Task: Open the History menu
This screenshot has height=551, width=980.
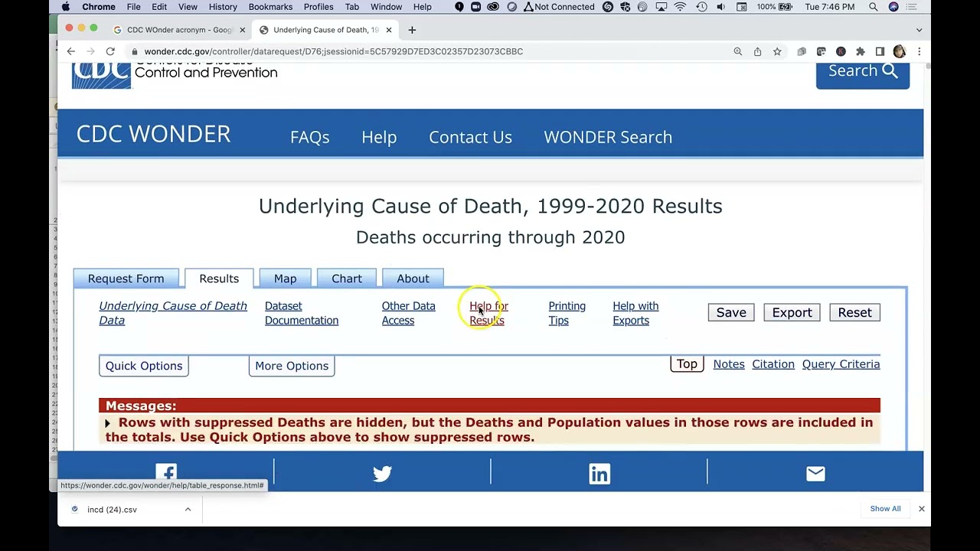Action: (223, 7)
